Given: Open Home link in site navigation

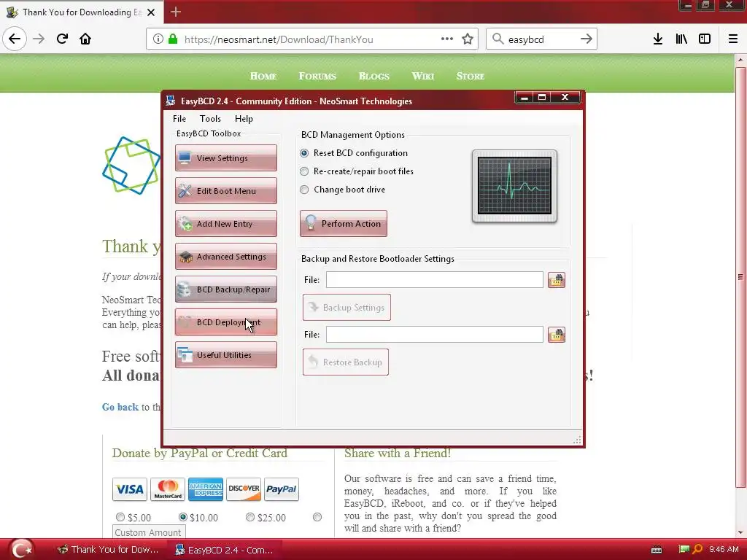Looking at the screenshot, I should point(263,76).
